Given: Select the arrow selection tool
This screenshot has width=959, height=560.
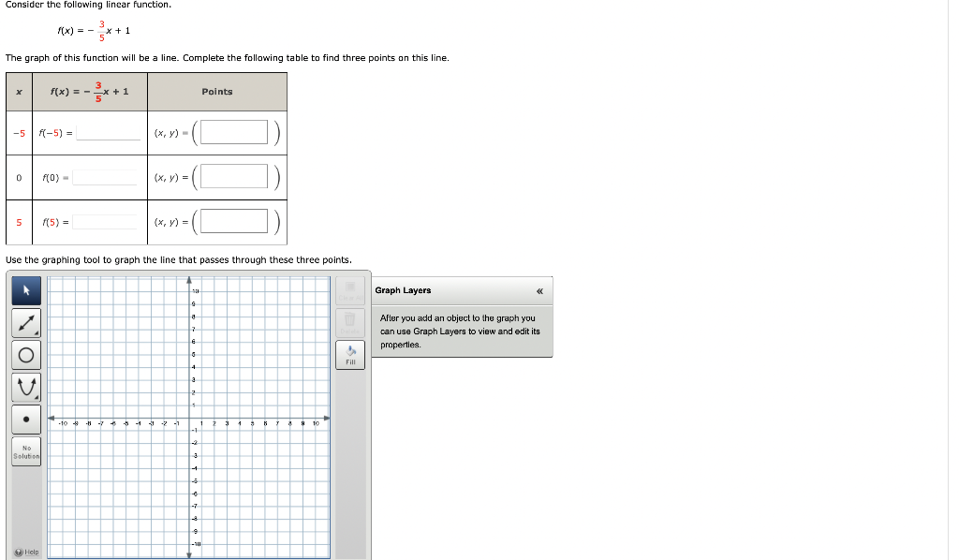Looking at the screenshot, I should [25, 291].
